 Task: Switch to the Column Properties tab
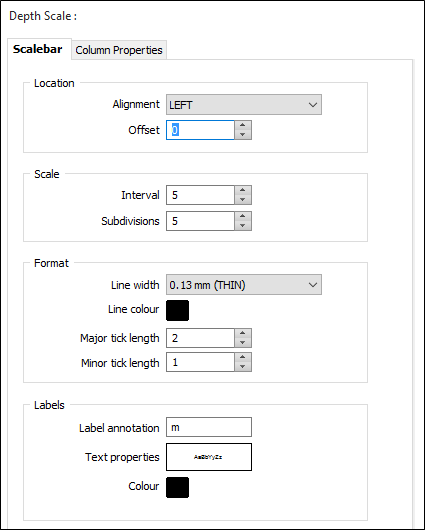[119, 50]
